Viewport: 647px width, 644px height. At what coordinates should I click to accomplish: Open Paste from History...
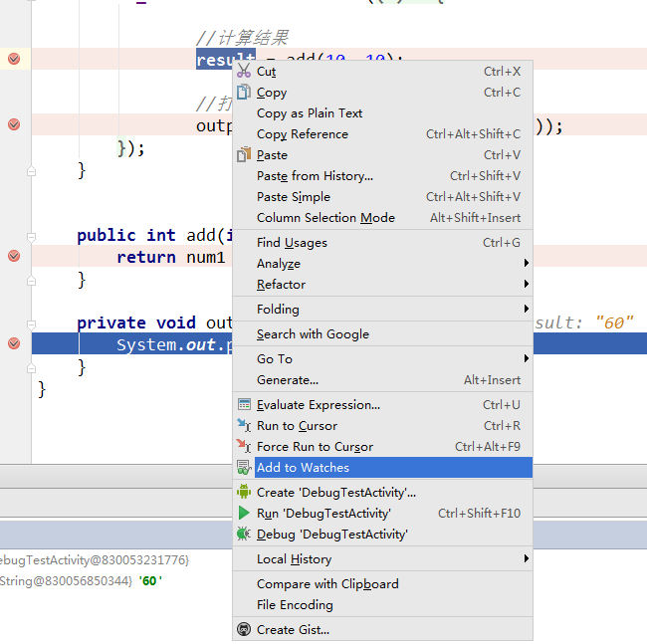point(382,176)
